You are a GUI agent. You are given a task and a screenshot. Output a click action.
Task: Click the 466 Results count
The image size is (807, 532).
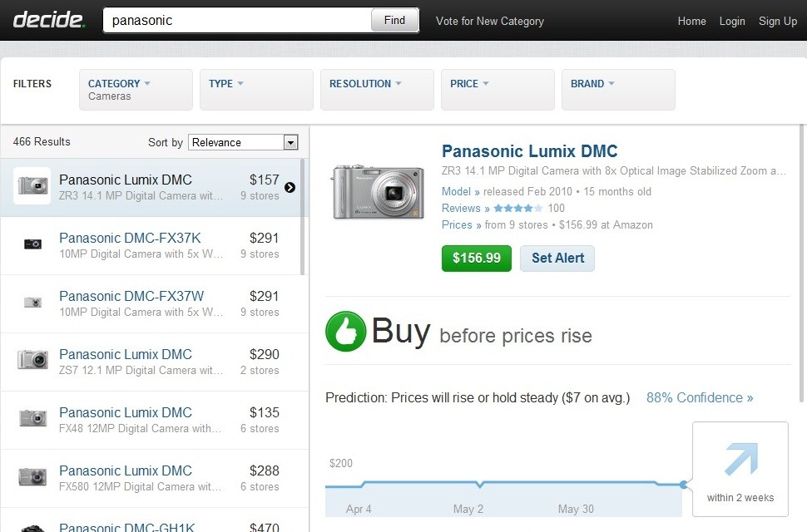[x=42, y=142]
